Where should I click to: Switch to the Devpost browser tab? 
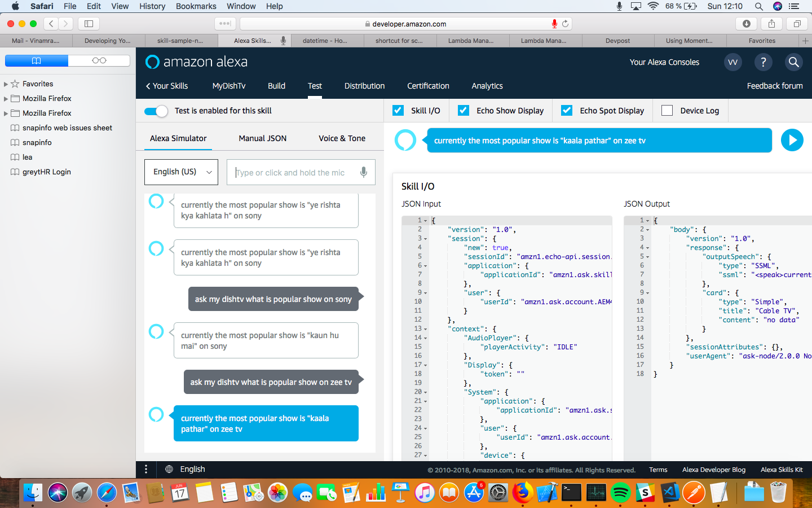point(617,41)
